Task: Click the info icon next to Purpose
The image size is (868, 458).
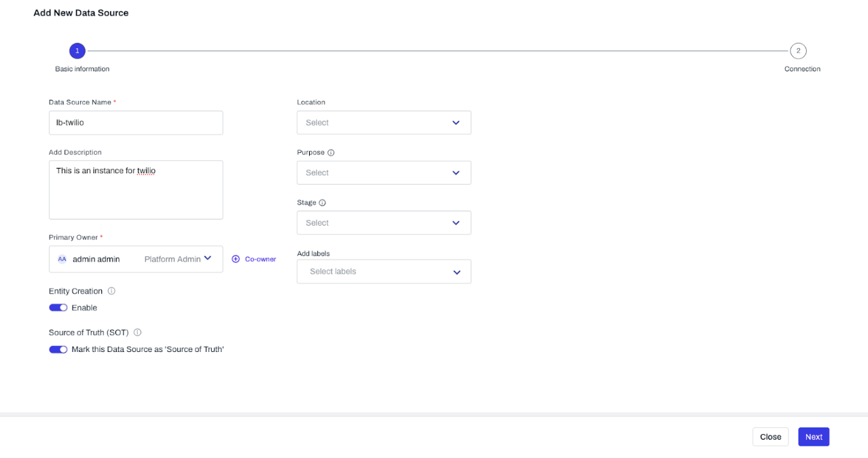Action: coord(331,153)
